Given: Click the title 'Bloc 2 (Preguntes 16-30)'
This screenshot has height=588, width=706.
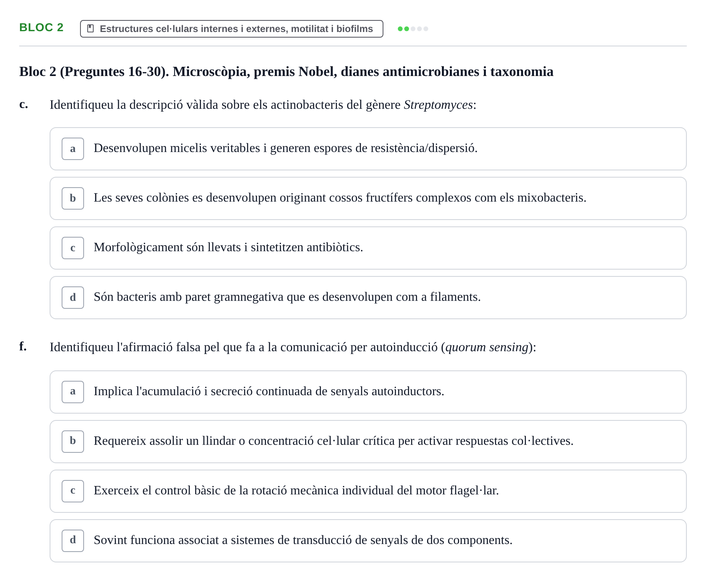Looking at the screenshot, I should [286, 72].
